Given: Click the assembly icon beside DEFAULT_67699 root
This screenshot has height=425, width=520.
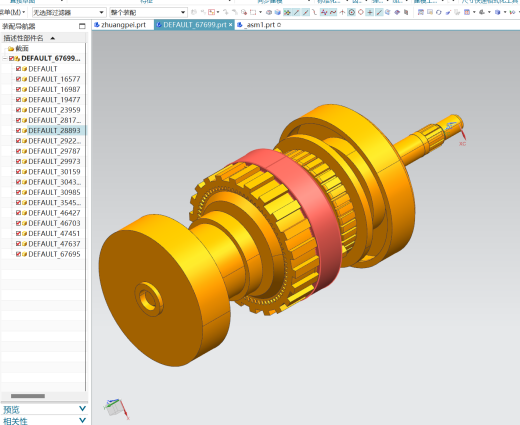Looking at the screenshot, I should 17,59.
